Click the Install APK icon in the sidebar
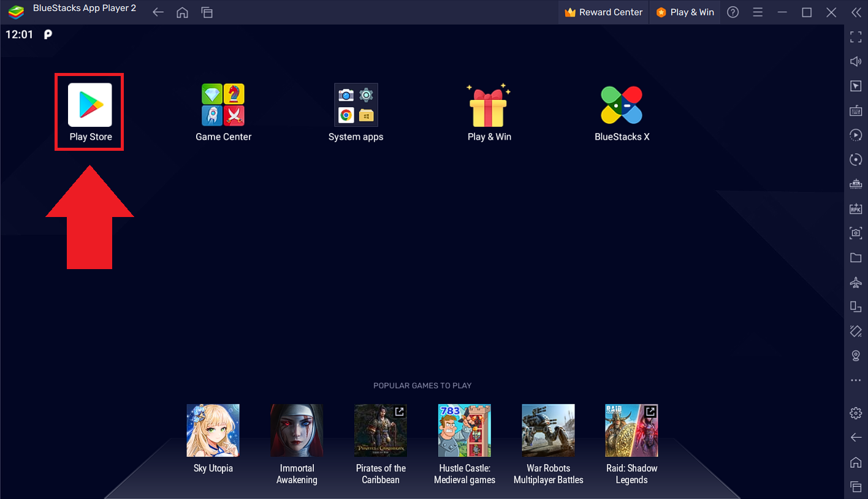The image size is (868, 499). point(856,208)
